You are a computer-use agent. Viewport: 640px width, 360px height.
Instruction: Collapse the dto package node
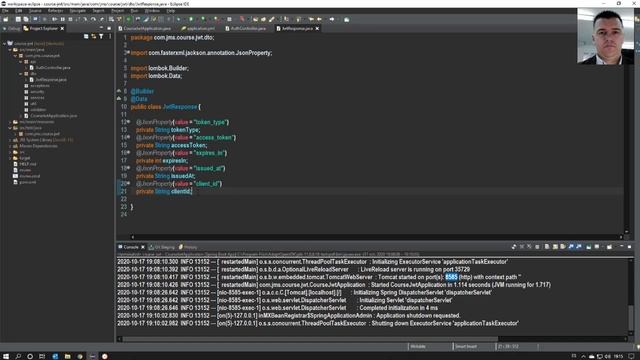click(20, 73)
